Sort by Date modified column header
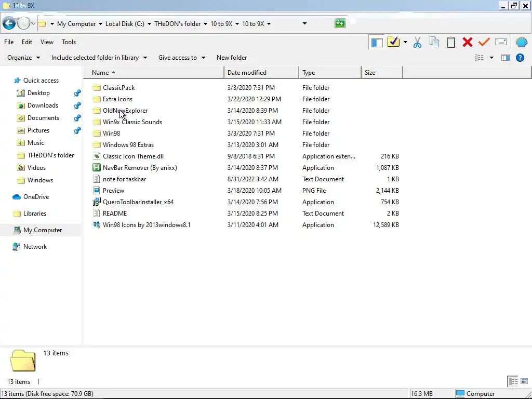Image resolution: width=532 pixels, height=399 pixels. click(x=262, y=73)
